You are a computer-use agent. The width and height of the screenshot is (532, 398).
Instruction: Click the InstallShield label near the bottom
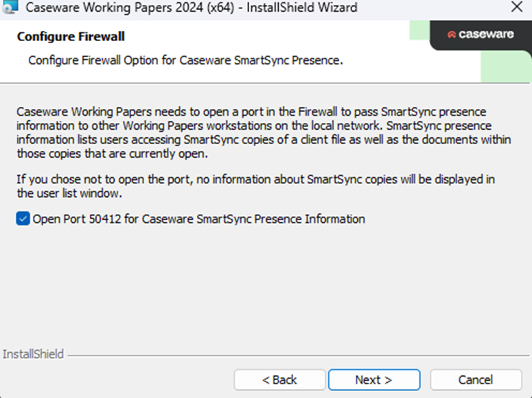point(33,355)
